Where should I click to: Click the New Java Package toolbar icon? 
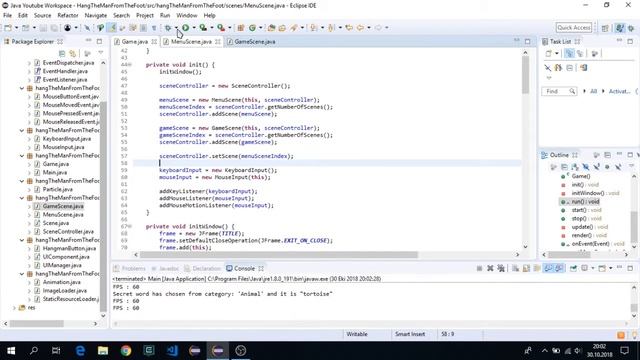241,28
